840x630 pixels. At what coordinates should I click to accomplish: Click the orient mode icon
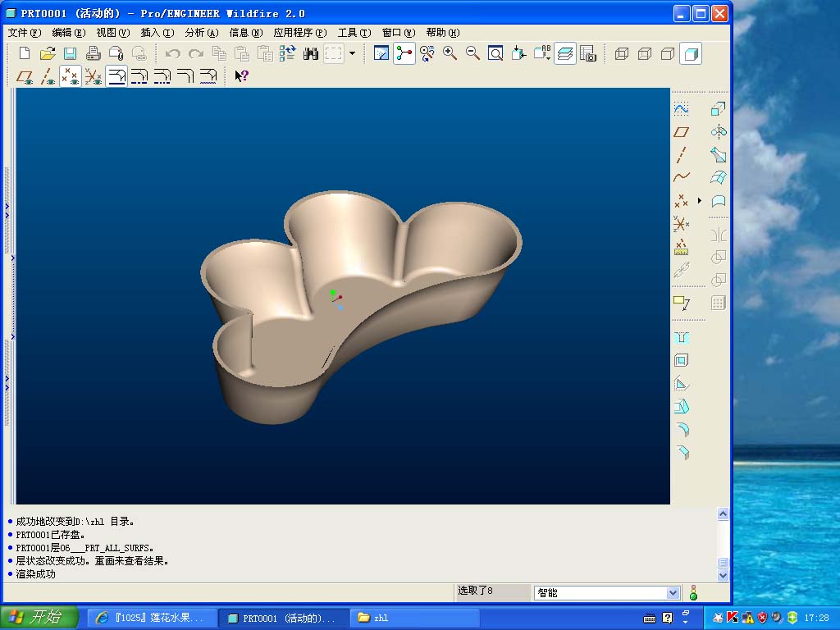point(427,53)
